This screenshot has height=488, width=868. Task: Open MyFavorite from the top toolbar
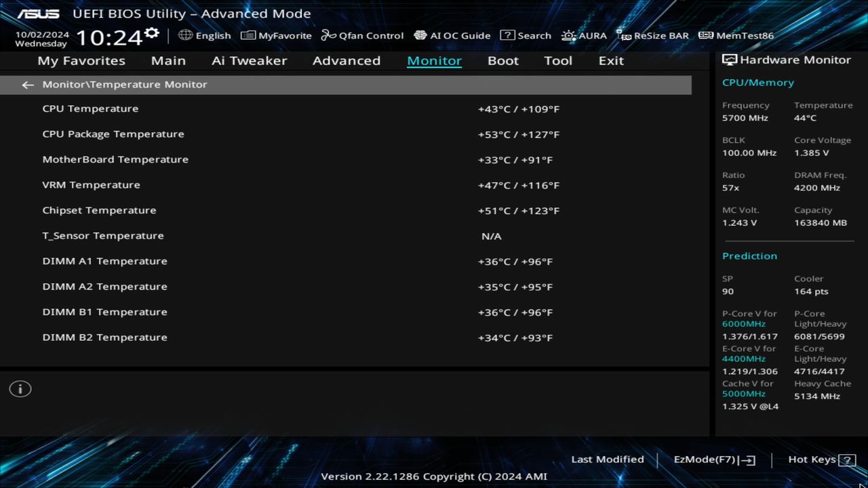[x=276, y=35]
